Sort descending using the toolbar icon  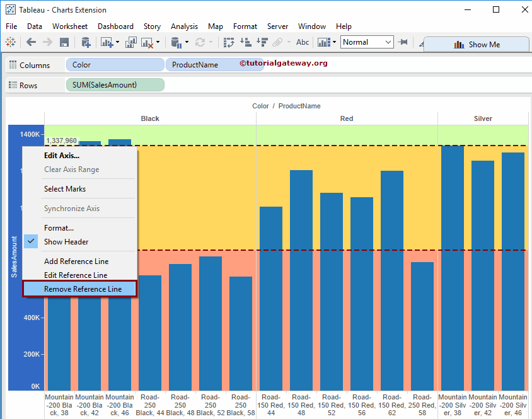pos(262,42)
